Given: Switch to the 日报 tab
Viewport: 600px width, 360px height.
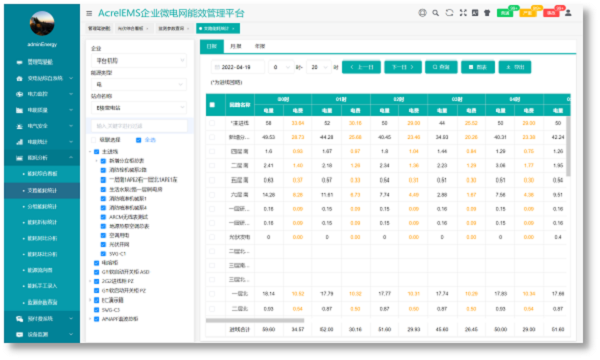Looking at the screenshot, I should [212, 46].
